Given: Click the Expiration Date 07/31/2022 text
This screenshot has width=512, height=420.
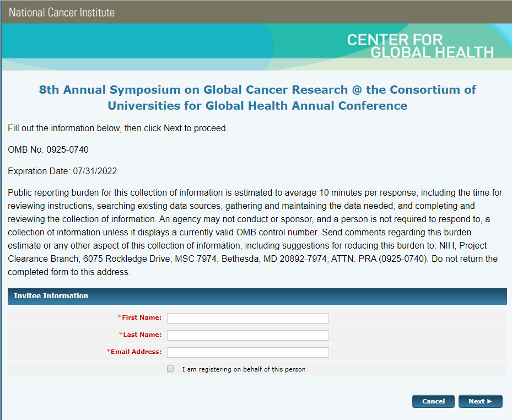Looking at the screenshot, I should coord(62,171).
